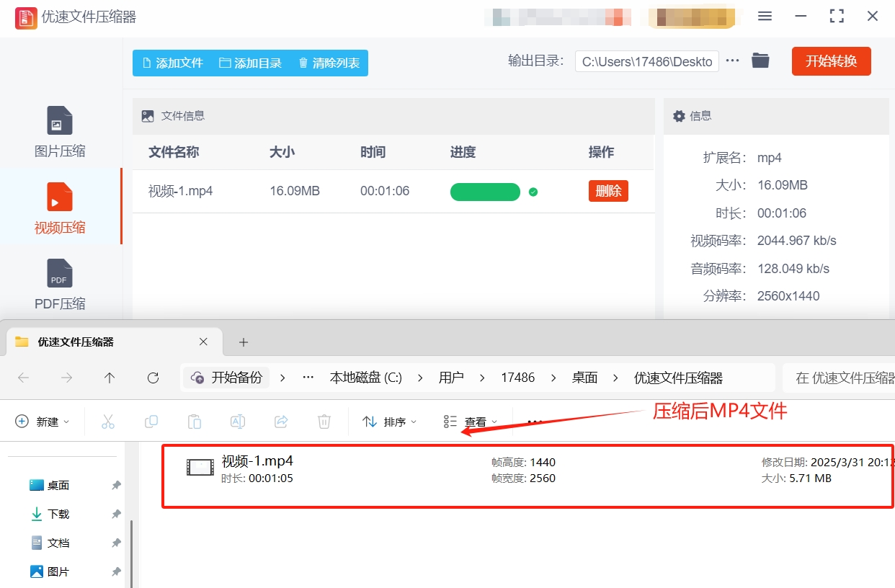Click the 视频-1.mp4 name in task list

tap(180, 191)
